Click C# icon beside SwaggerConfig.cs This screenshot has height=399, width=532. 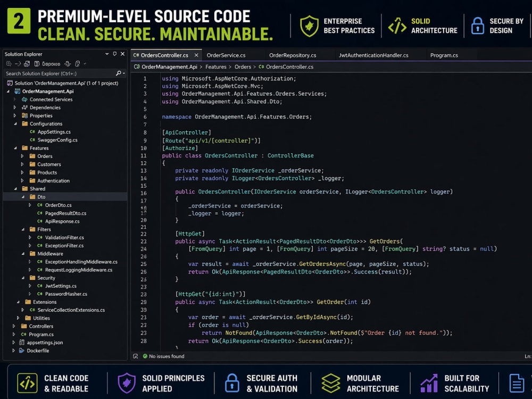pos(32,140)
